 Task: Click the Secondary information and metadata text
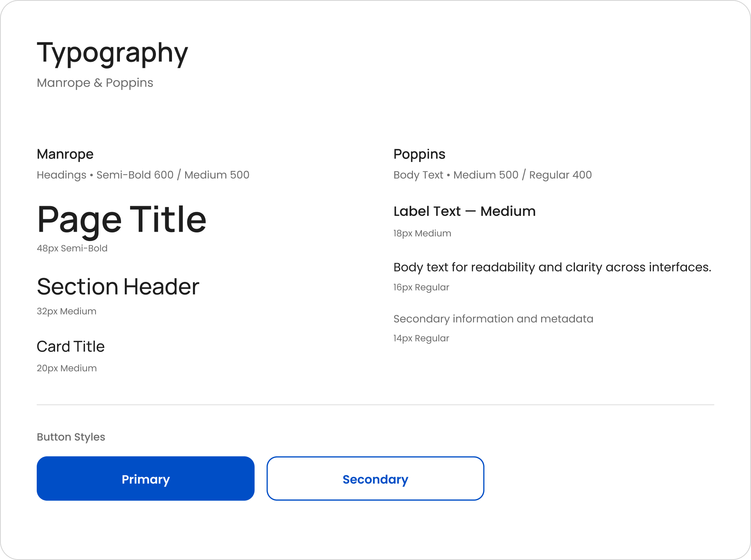[x=493, y=319]
